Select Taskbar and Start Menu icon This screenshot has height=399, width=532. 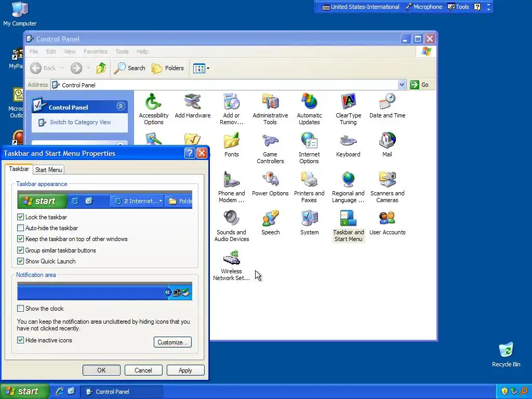(x=348, y=226)
